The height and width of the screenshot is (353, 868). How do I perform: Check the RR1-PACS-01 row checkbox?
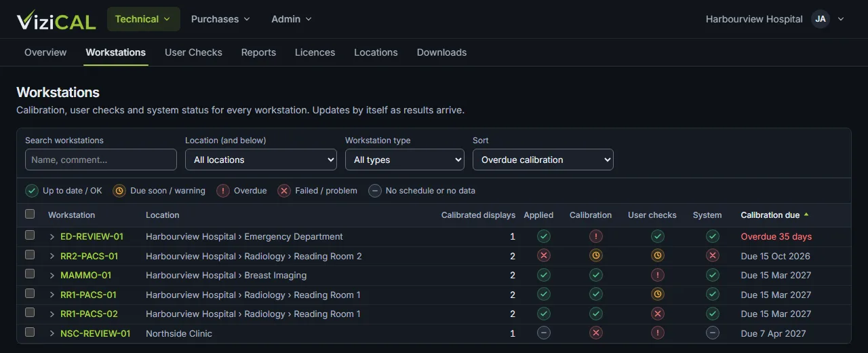pyautogui.click(x=30, y=293)
